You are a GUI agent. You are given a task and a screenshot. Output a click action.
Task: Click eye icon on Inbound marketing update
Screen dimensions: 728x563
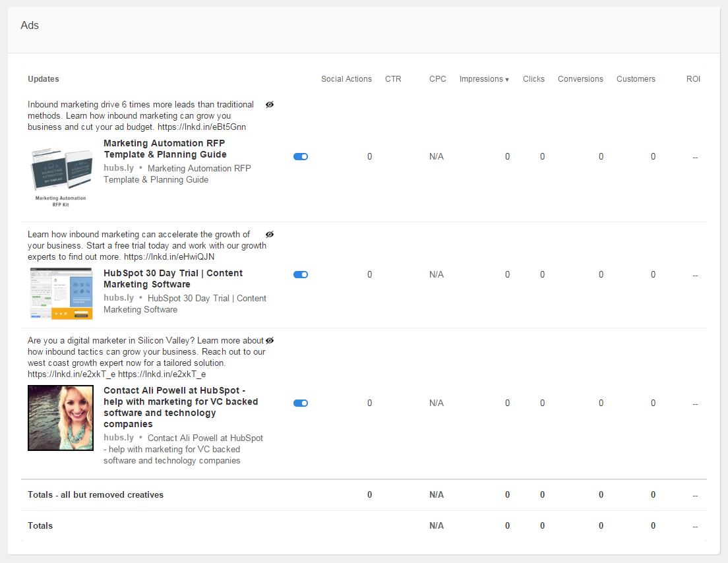coord(269,104)
